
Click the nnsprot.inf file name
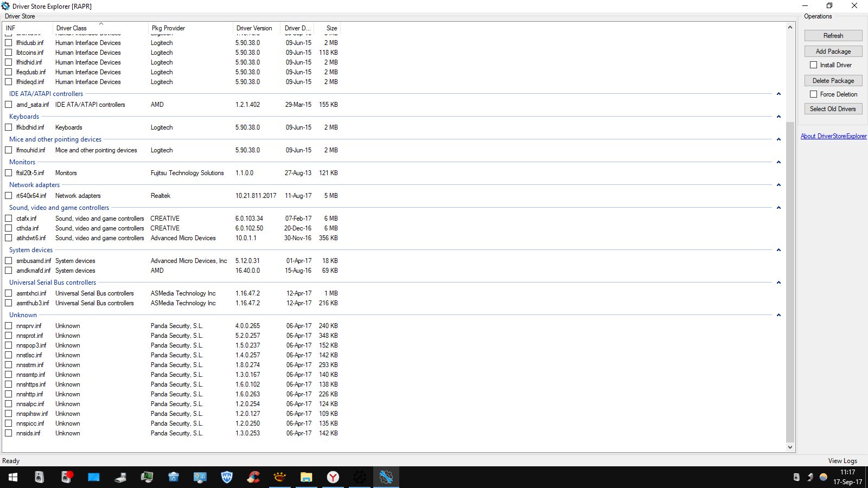pos(30,336)
